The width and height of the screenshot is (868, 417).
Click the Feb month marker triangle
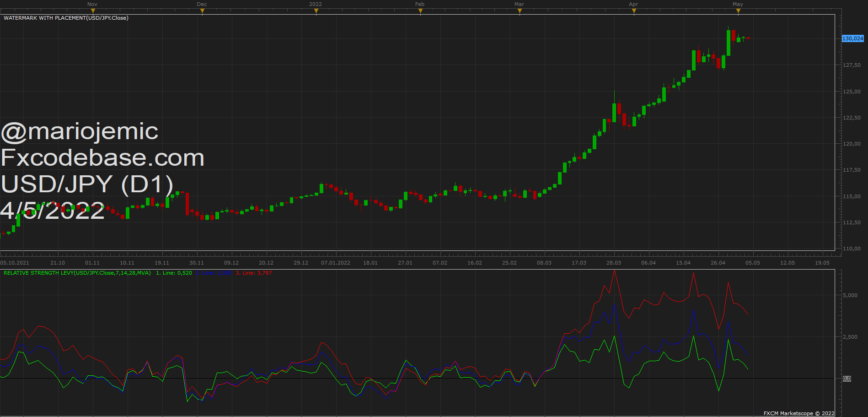(420, 11)
